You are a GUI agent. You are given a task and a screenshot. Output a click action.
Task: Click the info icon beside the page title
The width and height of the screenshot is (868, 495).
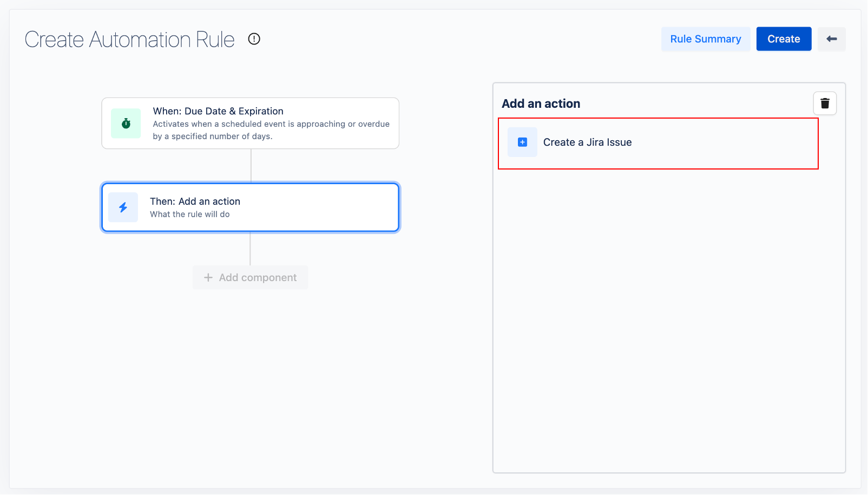254,39
